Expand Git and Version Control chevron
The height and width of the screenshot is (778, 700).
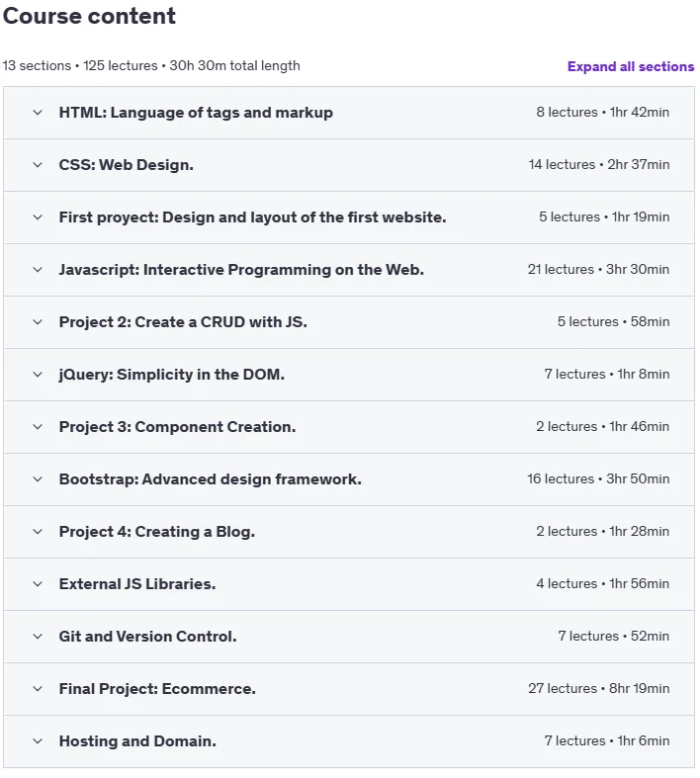tap(38, 637)
